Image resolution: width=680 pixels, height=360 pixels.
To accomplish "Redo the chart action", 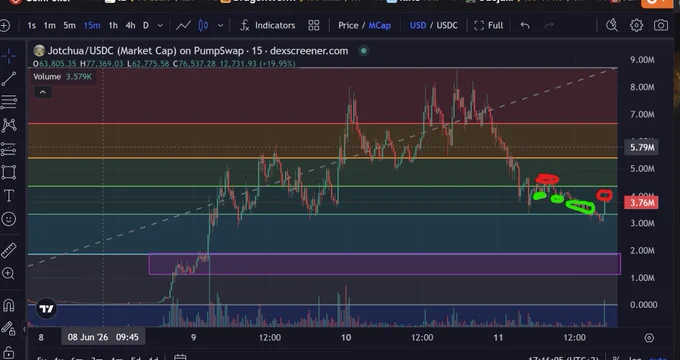I will [549, 26].
